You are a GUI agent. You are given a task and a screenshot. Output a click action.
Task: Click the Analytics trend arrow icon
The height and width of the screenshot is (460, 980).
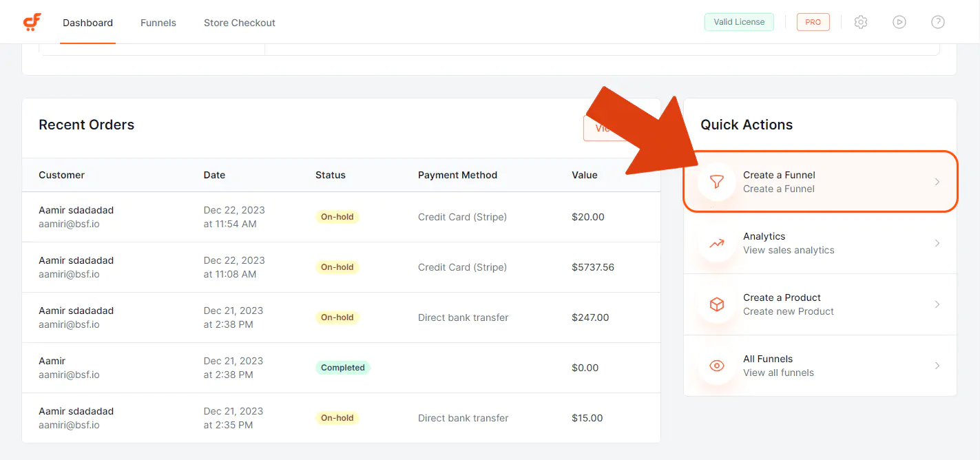717,243
